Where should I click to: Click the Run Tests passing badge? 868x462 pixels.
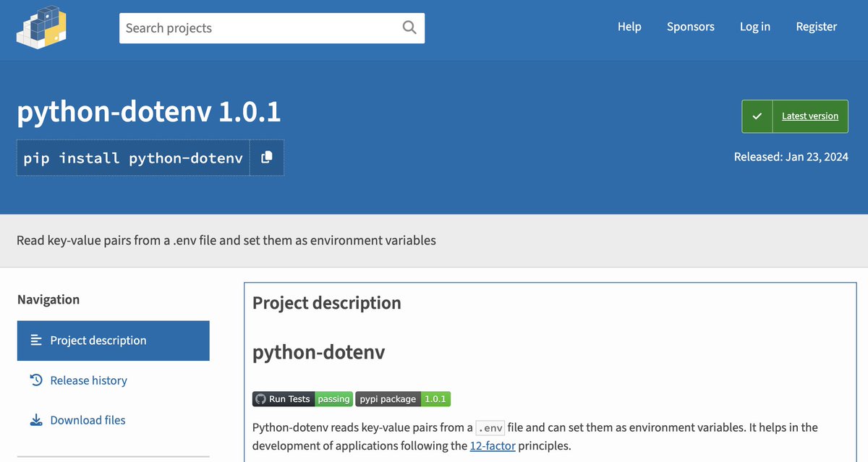pos(302,399)
